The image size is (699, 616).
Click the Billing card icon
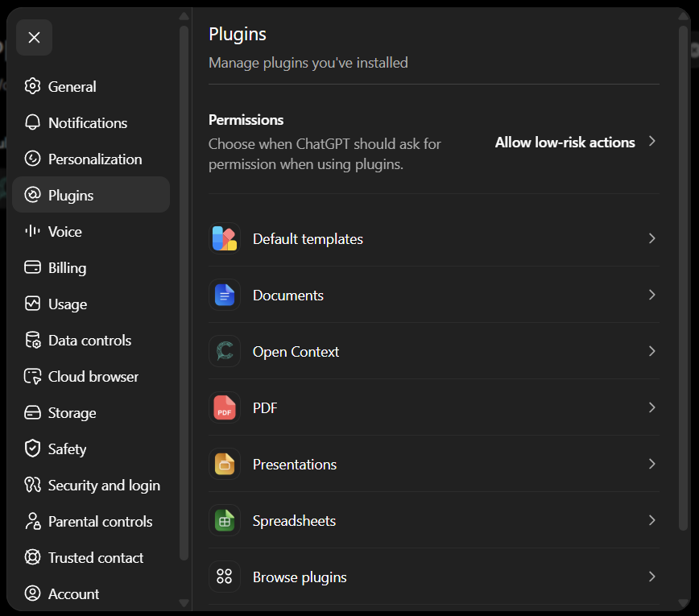click(32, 267)
